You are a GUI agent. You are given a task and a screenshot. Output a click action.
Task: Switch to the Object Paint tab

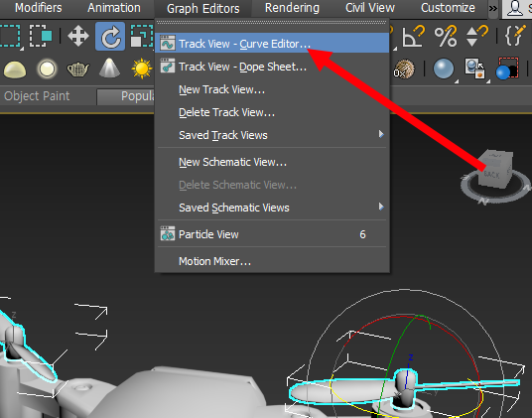[37, 96]
